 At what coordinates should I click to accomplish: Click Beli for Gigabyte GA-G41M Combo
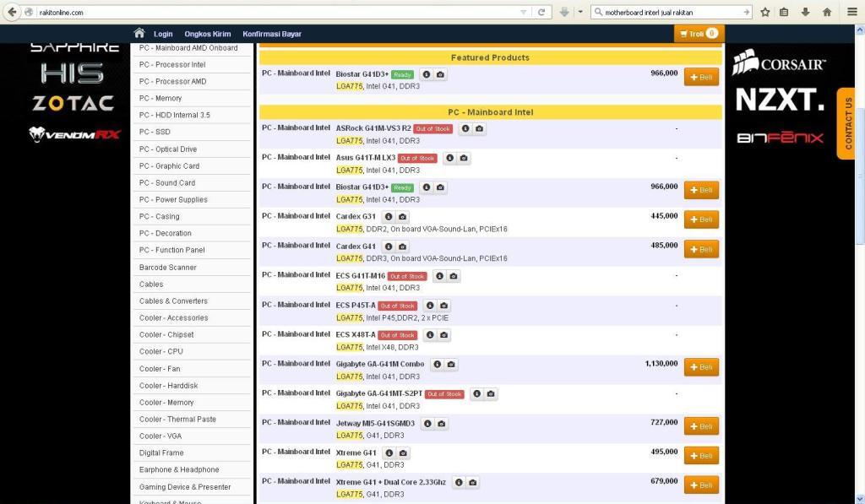[x=701, y=367]
